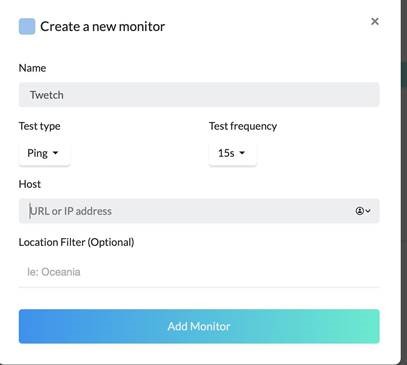Close the Create a new monitor dialog
407x365 pixels.
click(375, 21)
